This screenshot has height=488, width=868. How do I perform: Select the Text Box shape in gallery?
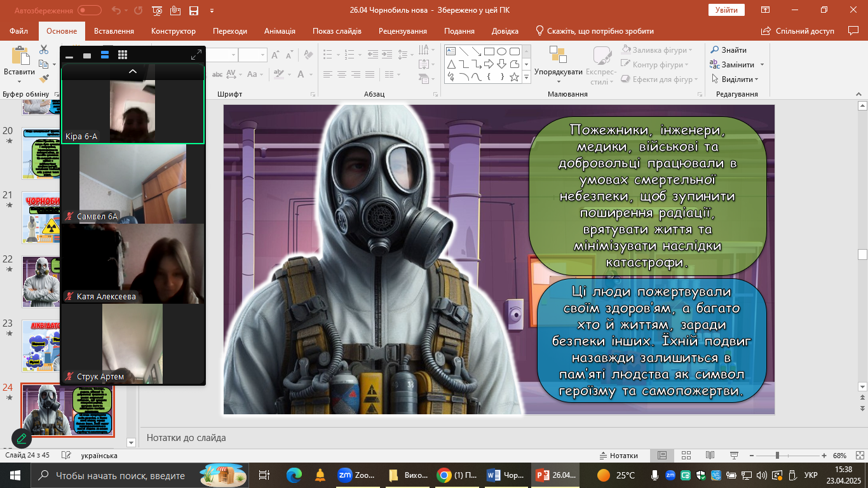coord(451,51)
